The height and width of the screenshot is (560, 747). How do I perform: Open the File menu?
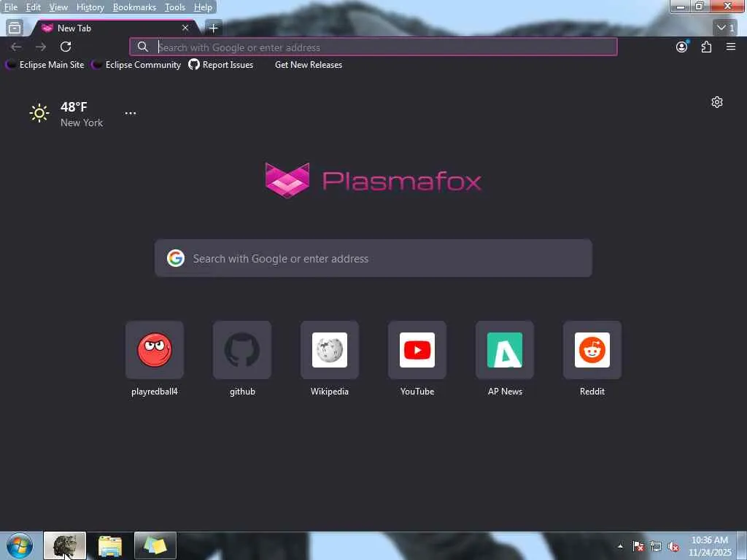pos(10,7)
